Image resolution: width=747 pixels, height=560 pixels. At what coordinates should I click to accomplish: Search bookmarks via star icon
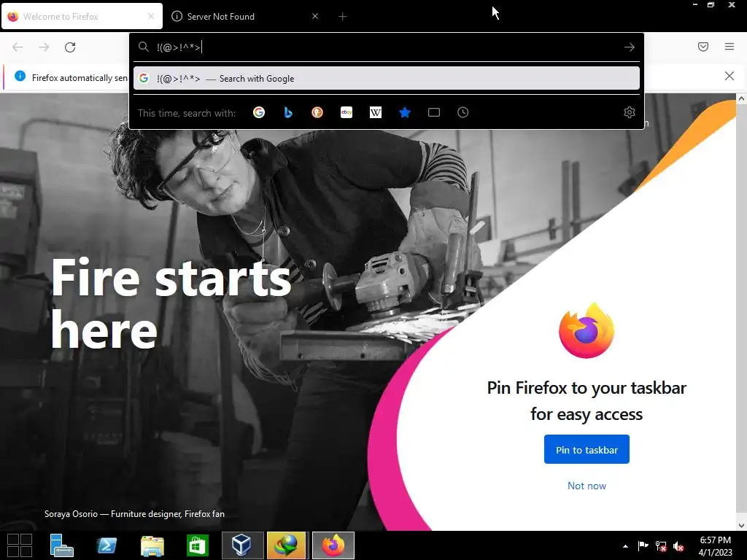click(x=404, y=112)
